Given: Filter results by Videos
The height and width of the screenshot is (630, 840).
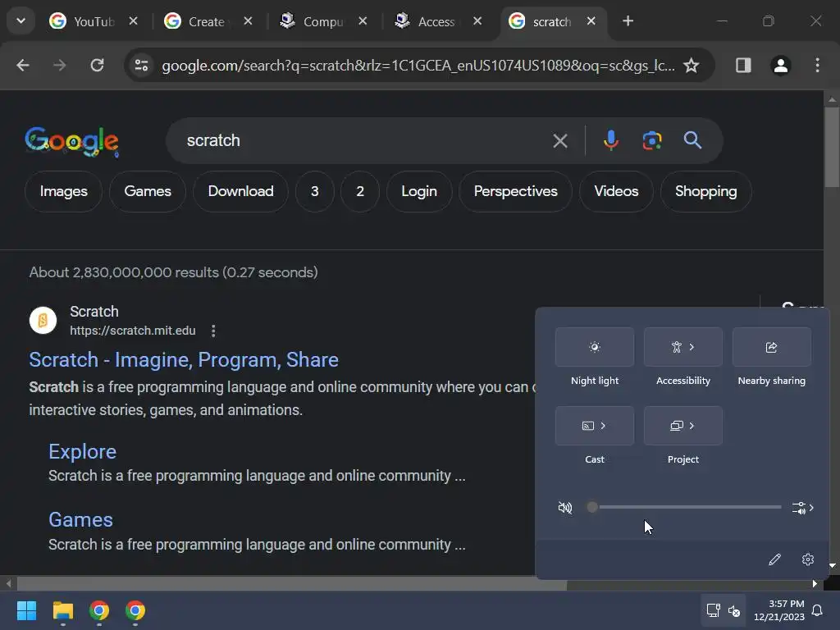Looking at the screenshot, I should point(616,191).
